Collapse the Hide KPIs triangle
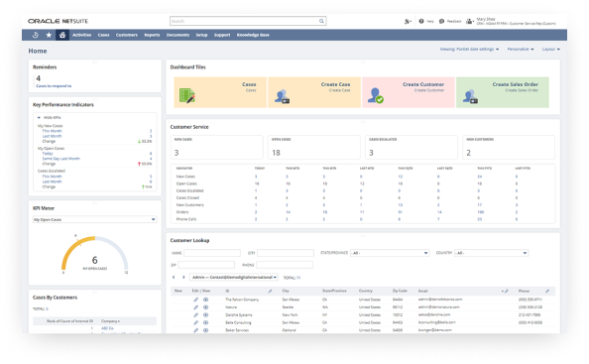The height and width of the screenshot is (364, 589). 39,118
